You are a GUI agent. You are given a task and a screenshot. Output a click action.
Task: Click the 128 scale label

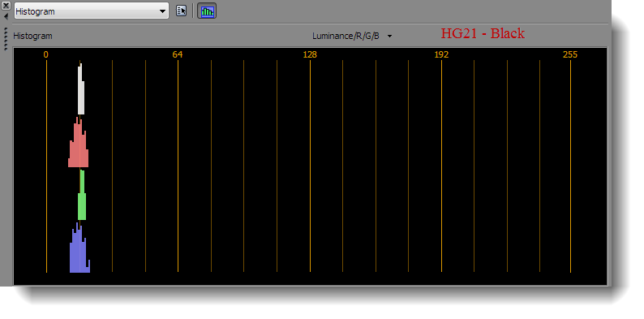(x=310, y=54)
